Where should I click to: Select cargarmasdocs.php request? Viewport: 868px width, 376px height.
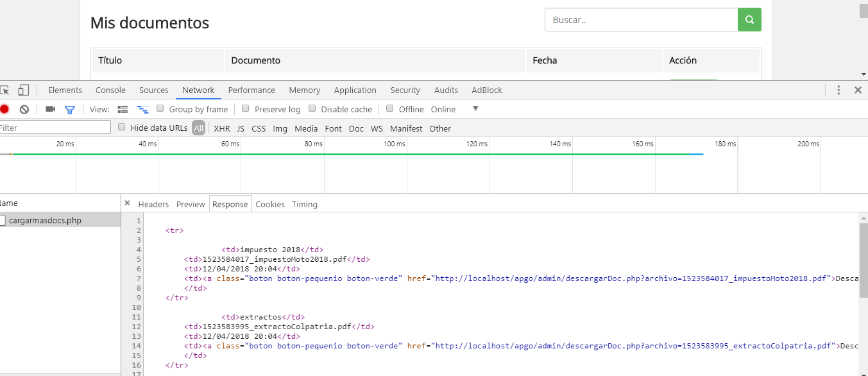click(x=45, y=221)
